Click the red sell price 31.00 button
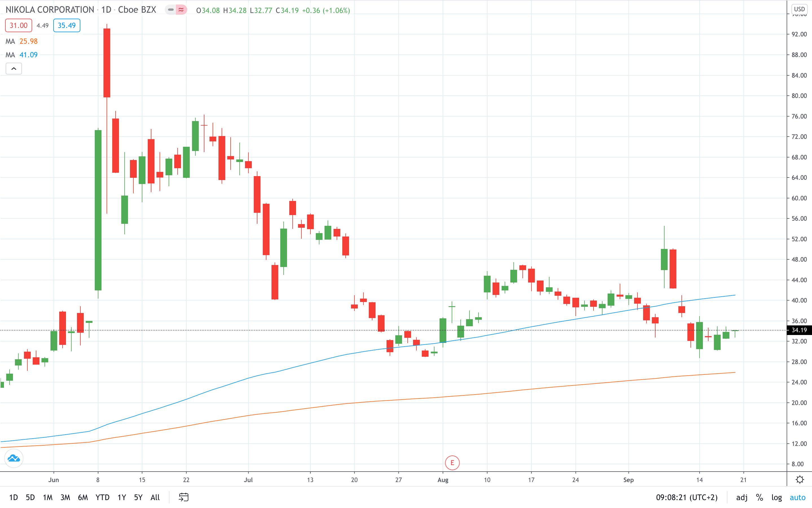 coord(18,25)
